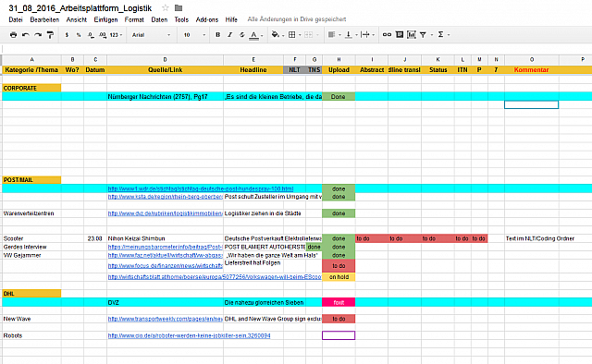
Task: Open the wirtschaftsblatt.at link
Action: [215, 277]
